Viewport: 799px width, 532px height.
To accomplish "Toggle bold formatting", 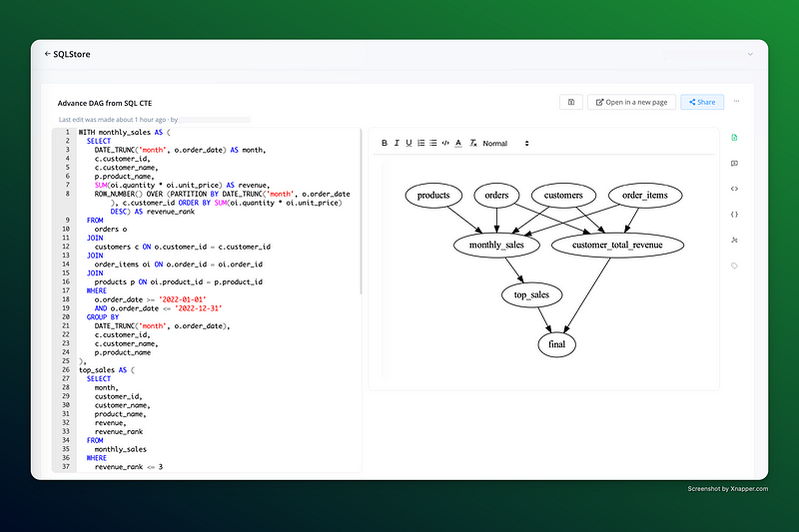I will 385,143.
